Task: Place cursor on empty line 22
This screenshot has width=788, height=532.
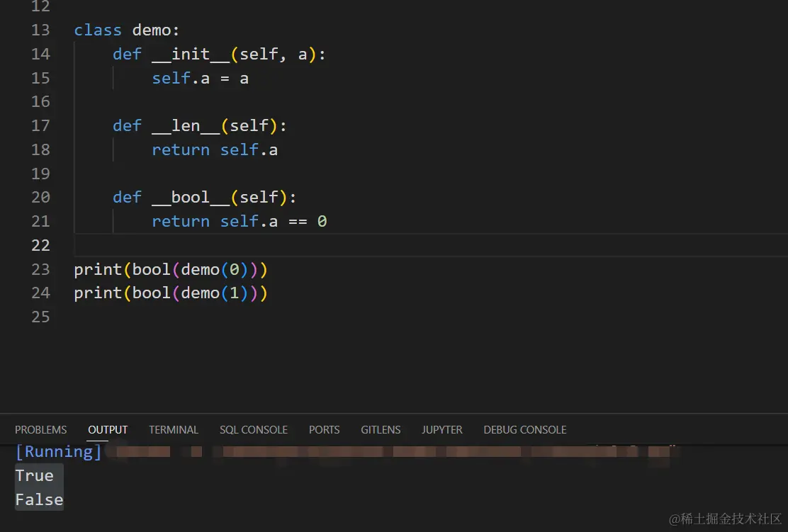Action: tap(431, 245)
